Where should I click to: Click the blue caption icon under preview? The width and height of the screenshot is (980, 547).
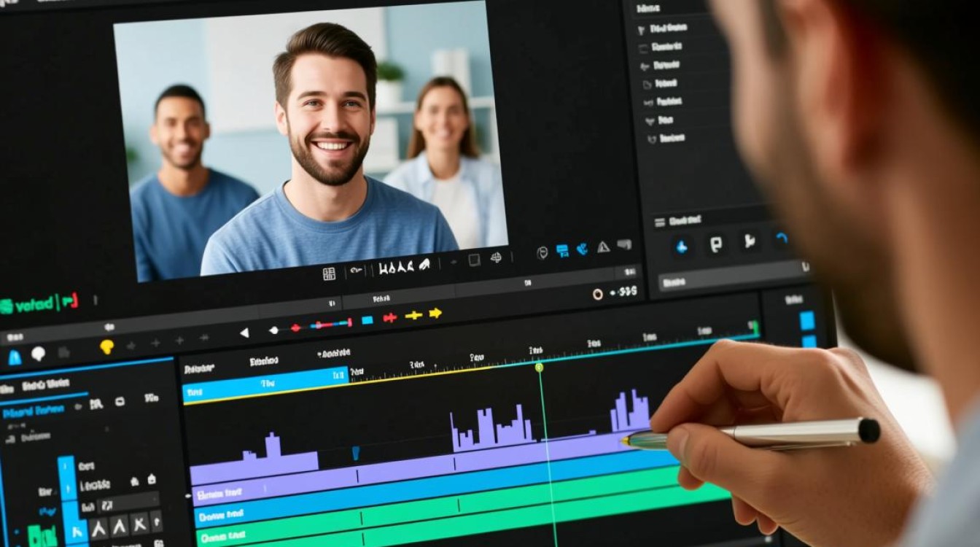pyautogui.click(x=562, y=251)
